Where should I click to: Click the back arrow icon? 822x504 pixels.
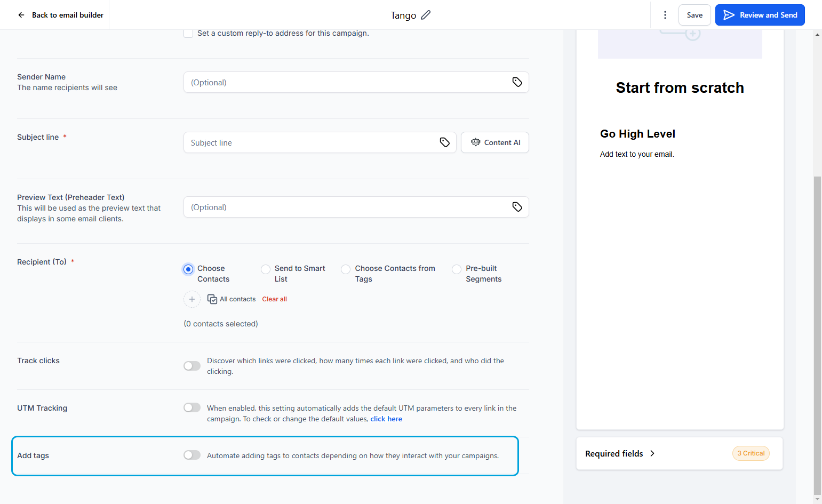click(21, 15)
